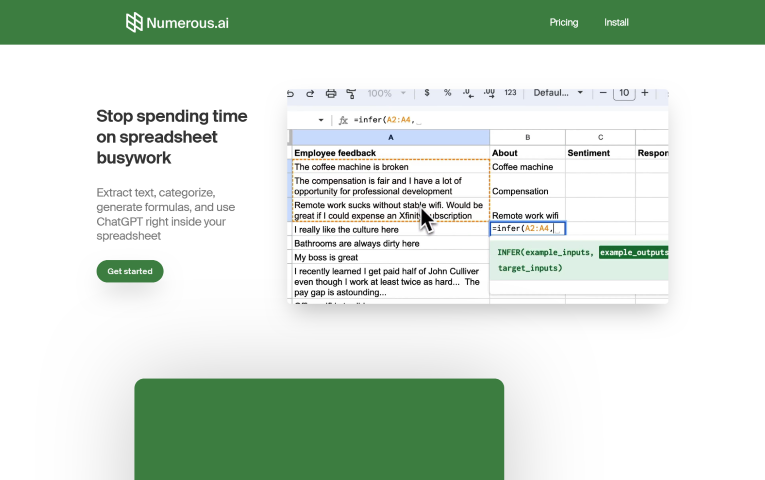Click the 'Sentiment' header cell

pyautogui.click(x=601, y=153)
